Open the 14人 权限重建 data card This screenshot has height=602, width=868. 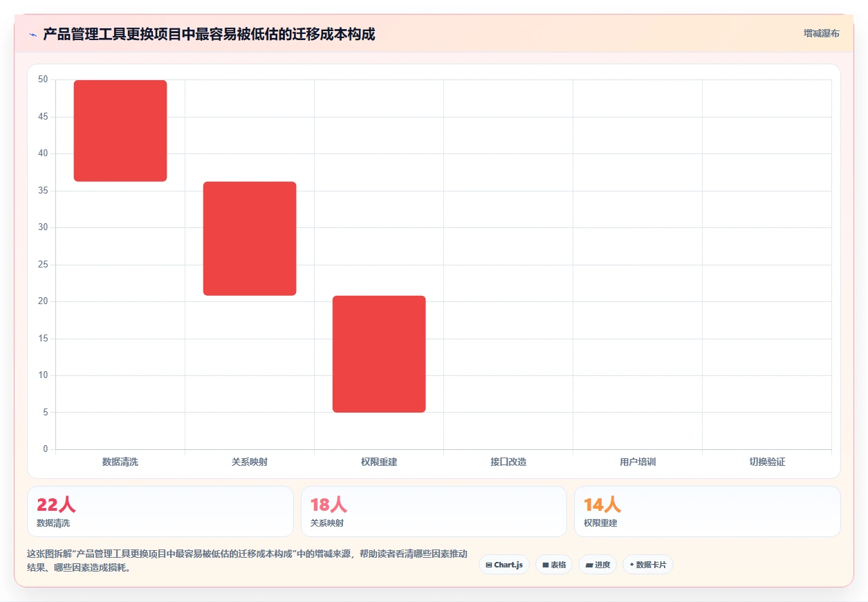(708, 511)
